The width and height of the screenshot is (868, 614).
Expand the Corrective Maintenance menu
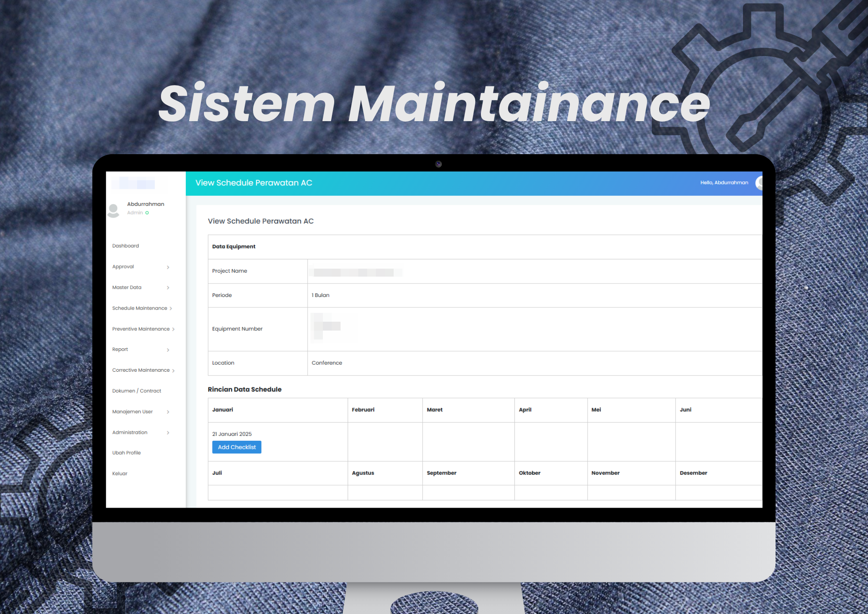pos(141,370)
